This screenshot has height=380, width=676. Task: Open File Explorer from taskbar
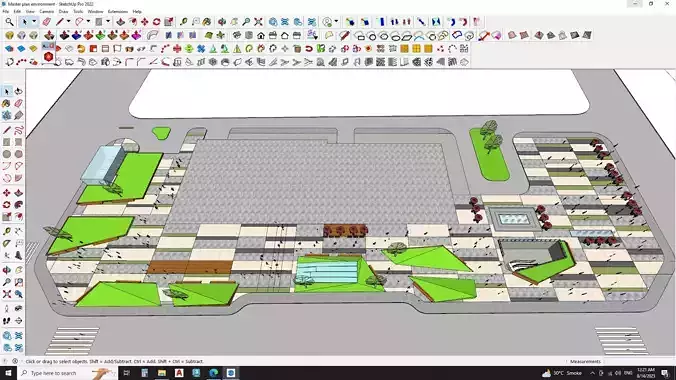[162, 373]
